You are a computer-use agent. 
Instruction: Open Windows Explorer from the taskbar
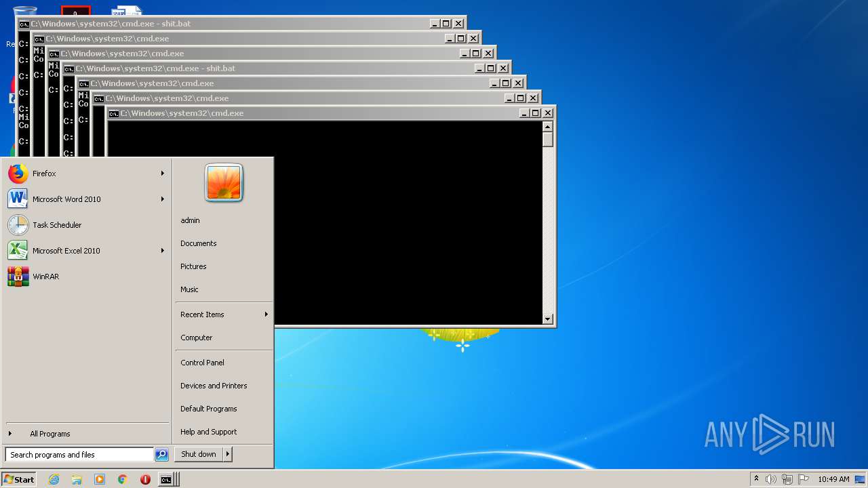click(x=77, y=479)
